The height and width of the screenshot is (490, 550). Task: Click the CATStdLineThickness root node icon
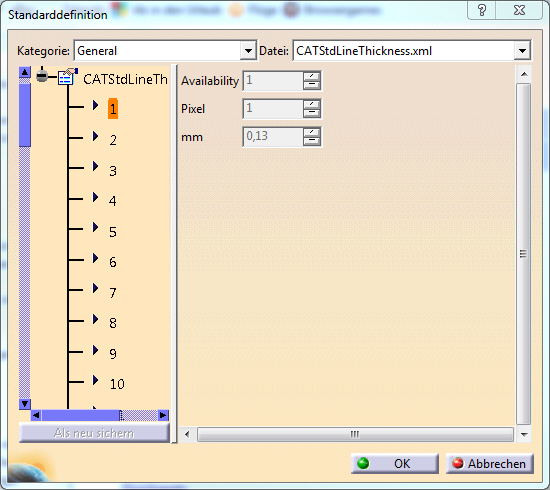click(67, 77)
